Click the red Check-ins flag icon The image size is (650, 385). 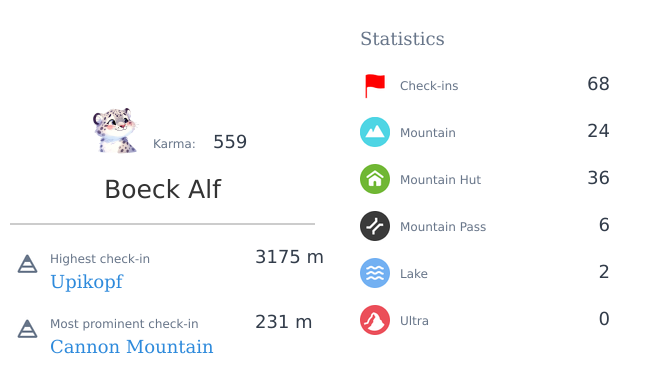coord(375,86)
